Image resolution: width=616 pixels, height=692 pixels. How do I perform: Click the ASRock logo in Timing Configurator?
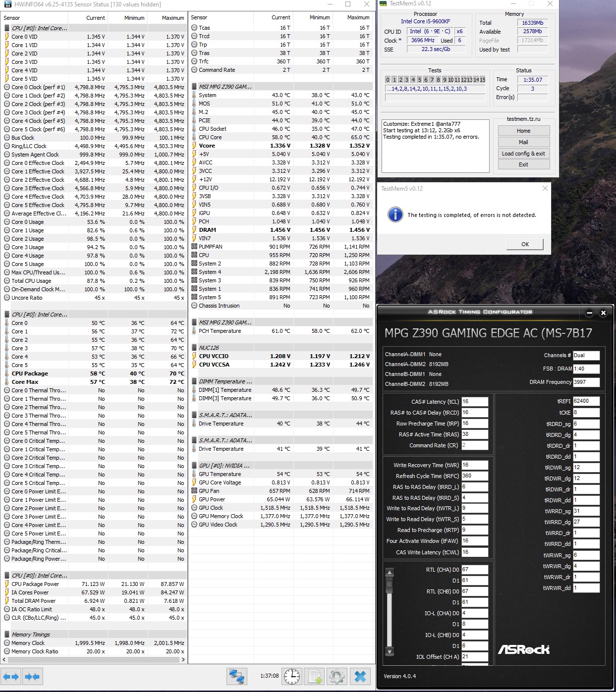[524, 649]
